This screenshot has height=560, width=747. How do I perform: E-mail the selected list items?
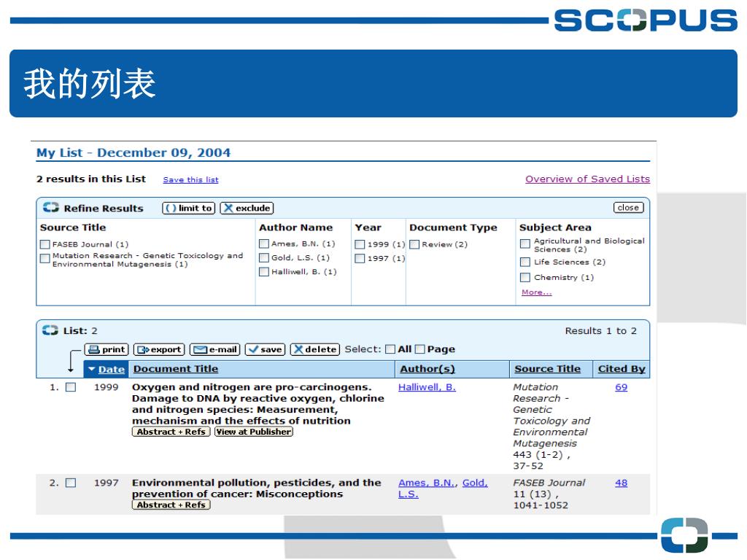(215, 349)
